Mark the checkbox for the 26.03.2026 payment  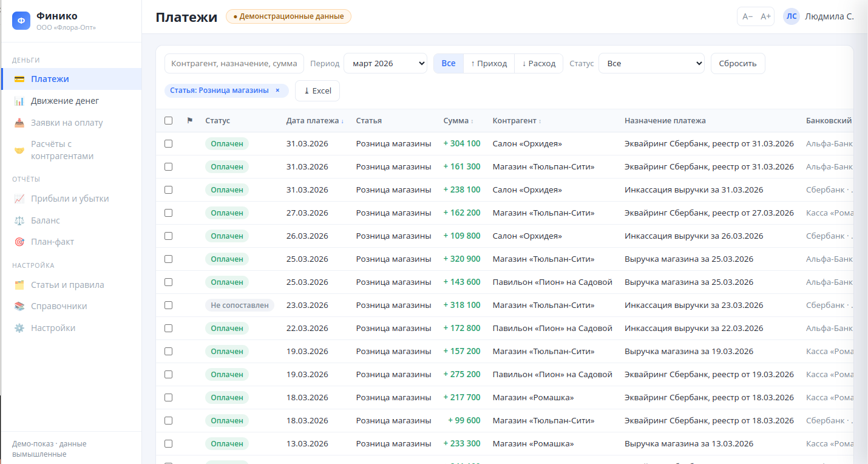coord(169,236)
